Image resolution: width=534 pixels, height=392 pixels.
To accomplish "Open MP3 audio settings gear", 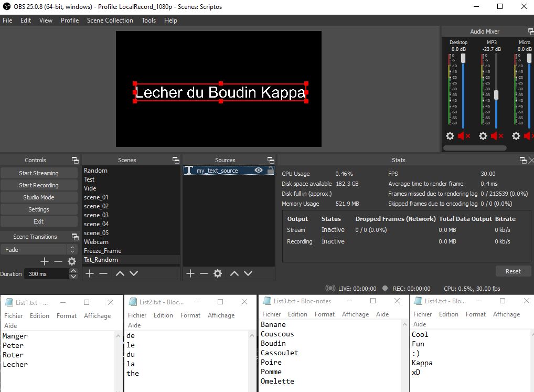I will [x=483, y=136].
